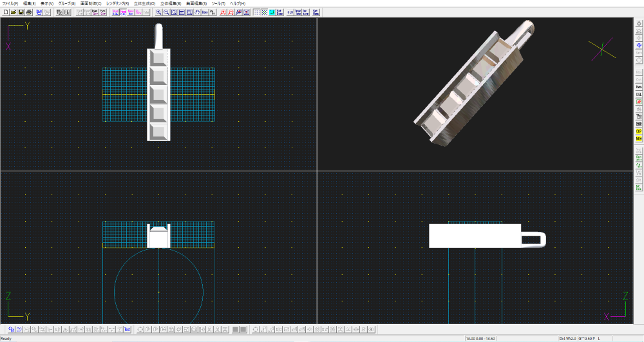Toggle the cyan grid display button
Image resolution: width=644 pixels, height=342 pixels.
[272, 12]
